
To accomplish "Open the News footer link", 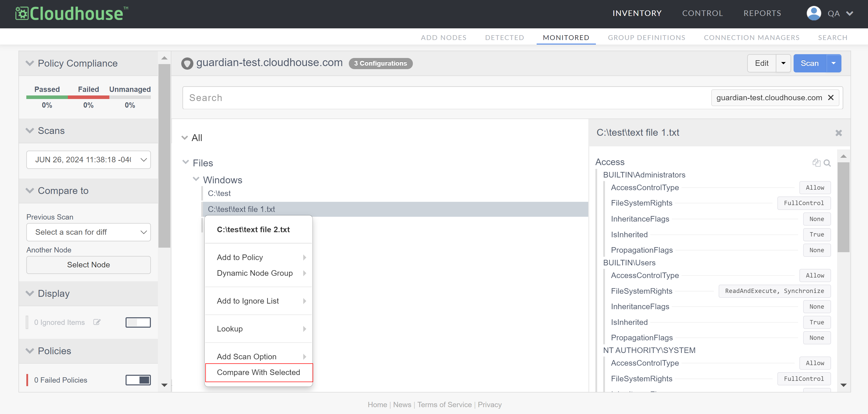I will [x=402, y=405].
